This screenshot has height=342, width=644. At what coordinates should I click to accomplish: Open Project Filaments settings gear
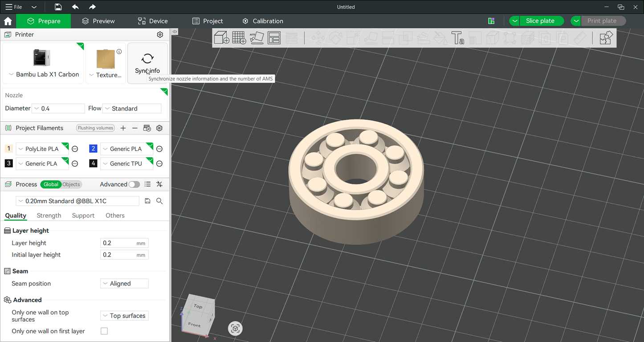point(159,128)
